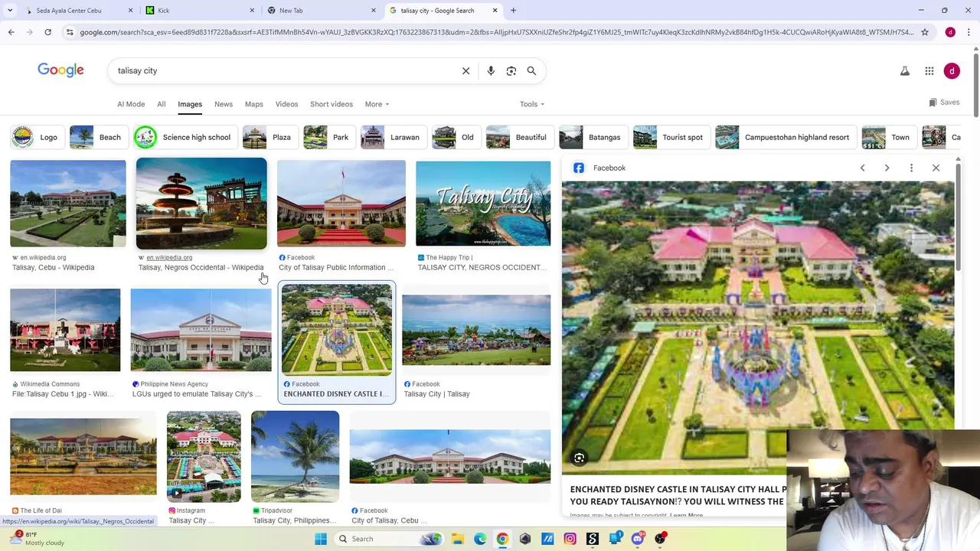Open three-dot options in preview panel
The image size is (980, 551).
click(911, 168)
